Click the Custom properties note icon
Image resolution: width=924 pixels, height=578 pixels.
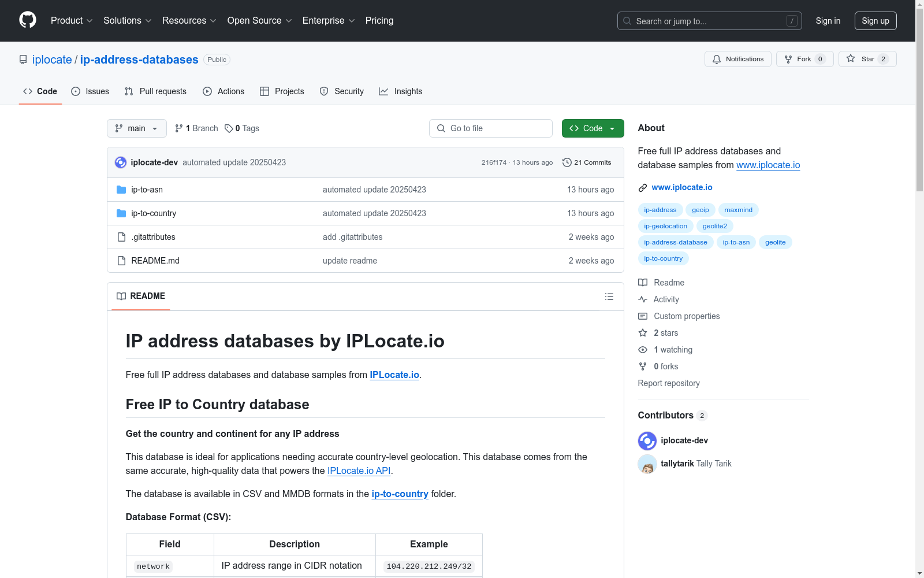pyautogui.click(x=643, y=316)
